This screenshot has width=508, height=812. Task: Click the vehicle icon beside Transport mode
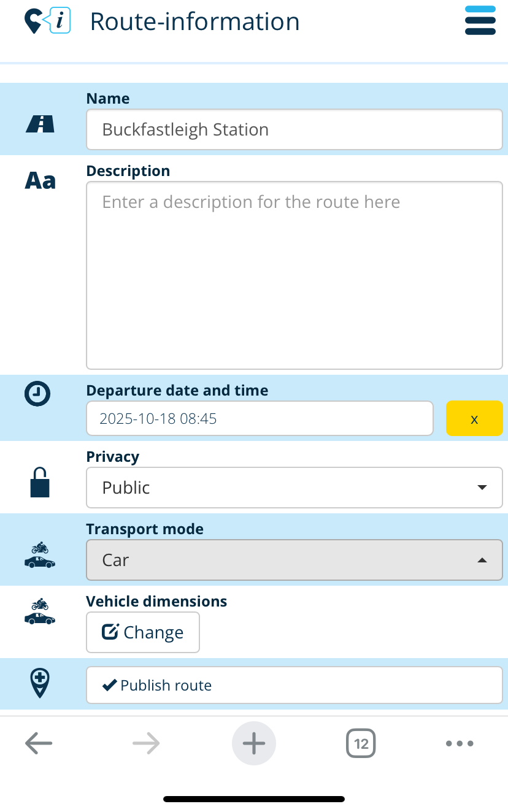pyautogui.click(x=40, y=554)
